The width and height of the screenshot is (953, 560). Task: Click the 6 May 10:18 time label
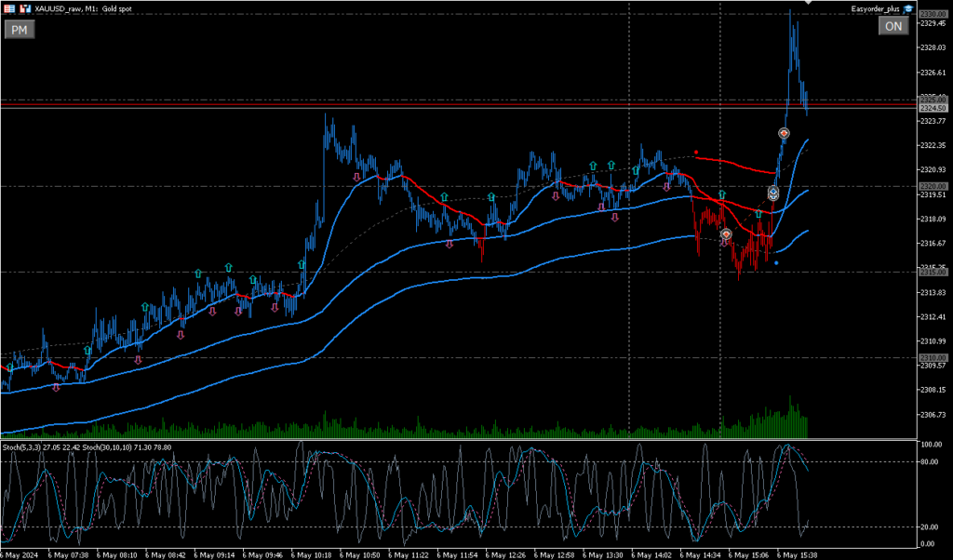point(311,555)
